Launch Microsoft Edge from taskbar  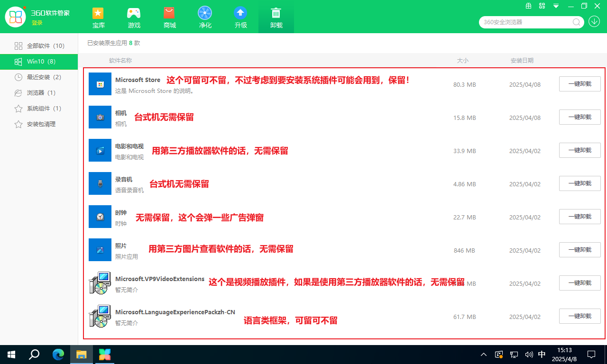(x=58, y=354)
